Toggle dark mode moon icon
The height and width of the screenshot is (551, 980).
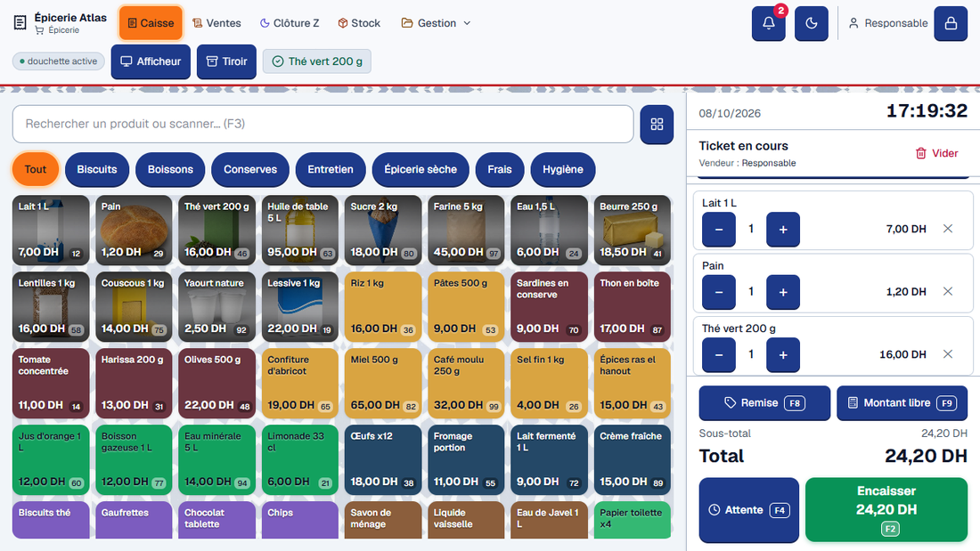click(812, 24)
